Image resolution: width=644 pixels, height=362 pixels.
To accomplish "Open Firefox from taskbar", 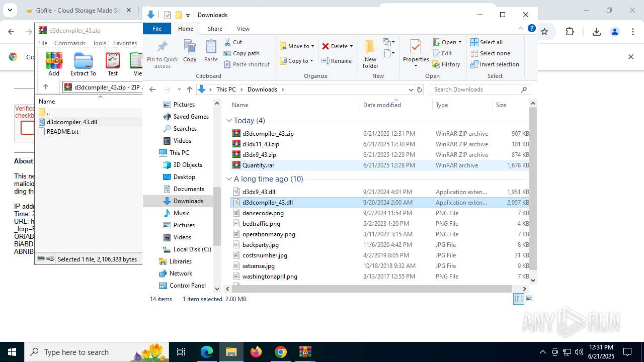I will pyautogui.click(x=256, y=352).
